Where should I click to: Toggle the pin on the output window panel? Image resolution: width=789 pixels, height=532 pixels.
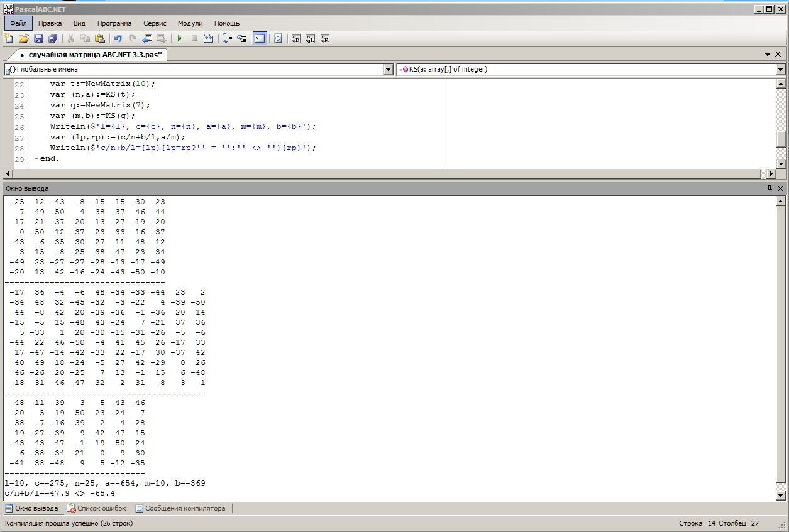tap(770, 188)
